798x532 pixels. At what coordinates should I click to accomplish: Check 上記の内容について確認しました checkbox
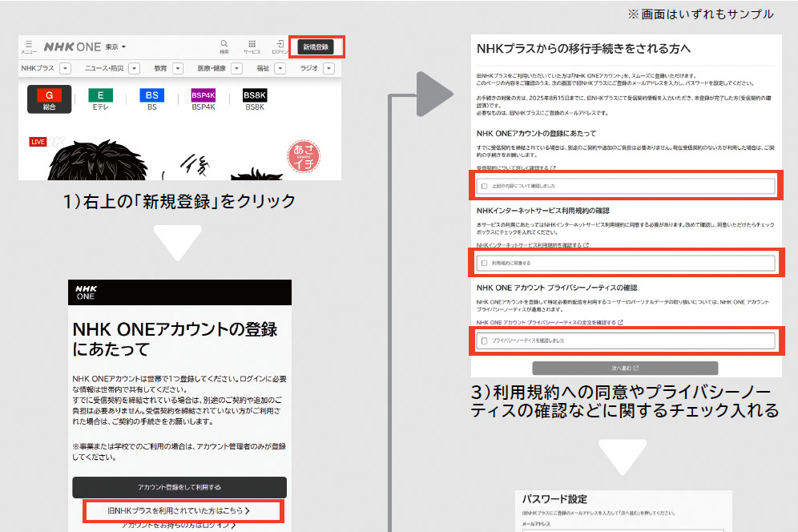click(x=484, y=187)
